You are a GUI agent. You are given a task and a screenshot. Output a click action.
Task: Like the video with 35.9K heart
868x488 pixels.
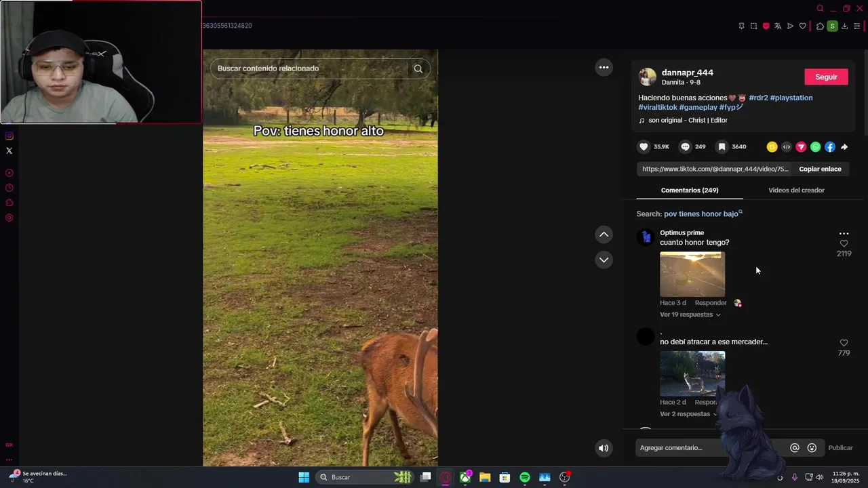[x=644, y=146]
